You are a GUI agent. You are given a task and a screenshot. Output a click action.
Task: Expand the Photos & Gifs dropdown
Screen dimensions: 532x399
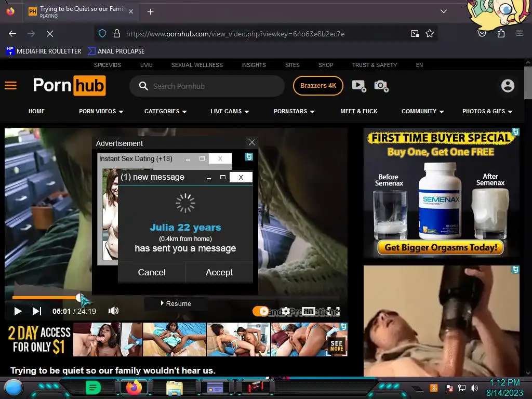487,111
